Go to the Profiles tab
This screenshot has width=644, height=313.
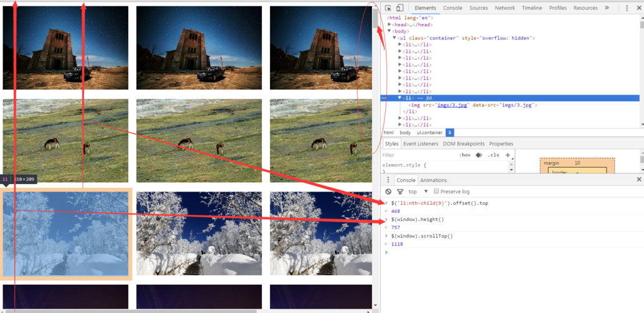(558, 8)
